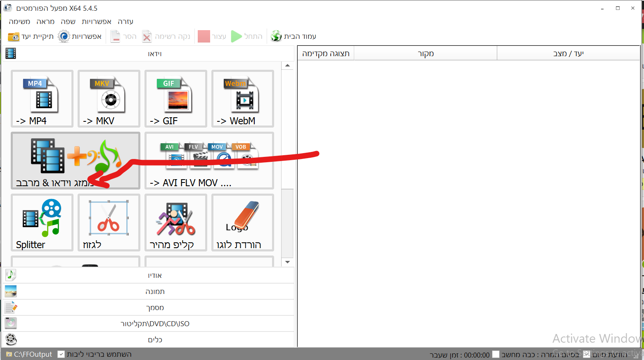Choose the -> MP4 video conversion tile
644x360 pixels.
42,99
